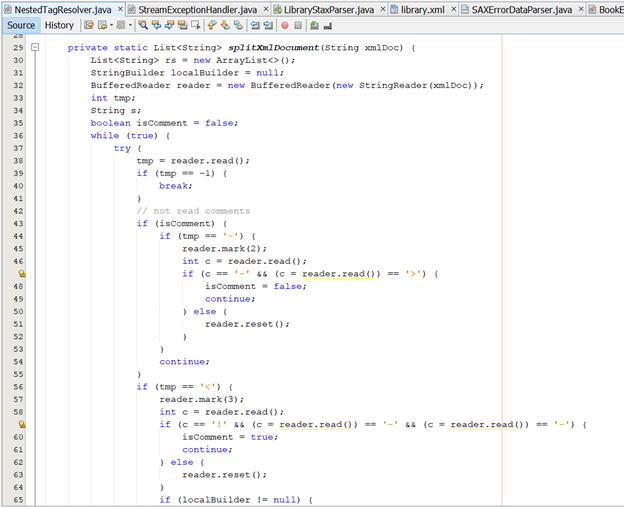Screen dimensions: 624x507
Task: Click the 'int tmp;' declaration
Action: (113, 98)
